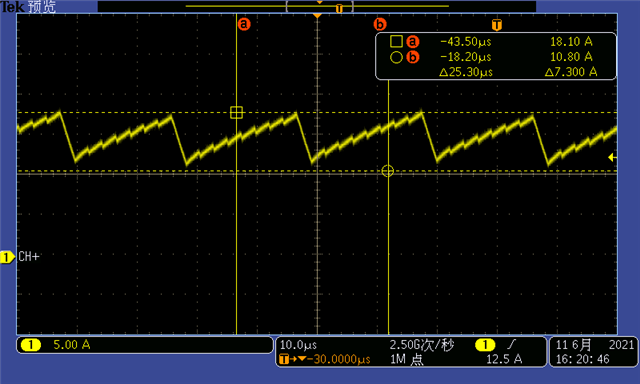640x384 pixels.
Task: Click the -18.20µs cursor b time value
Action: (465, 57)
